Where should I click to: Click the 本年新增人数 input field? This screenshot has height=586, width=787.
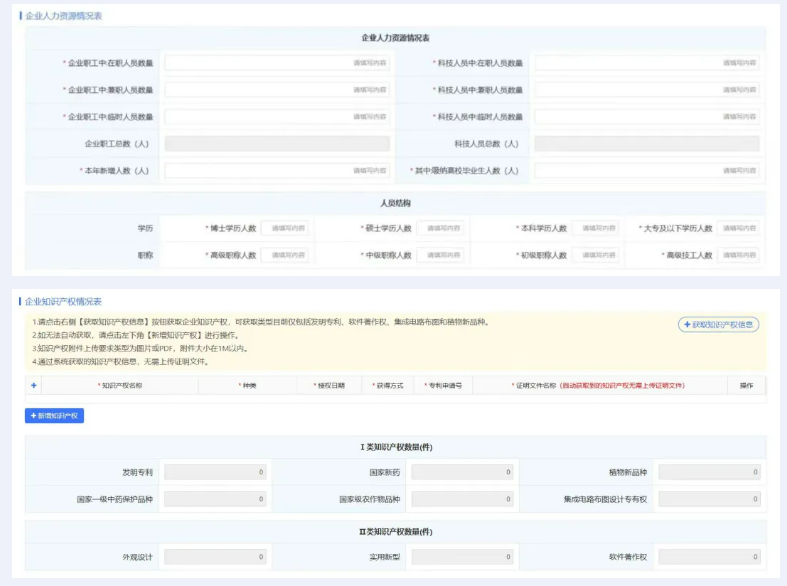pyautogui.click(x=277, y=171)
